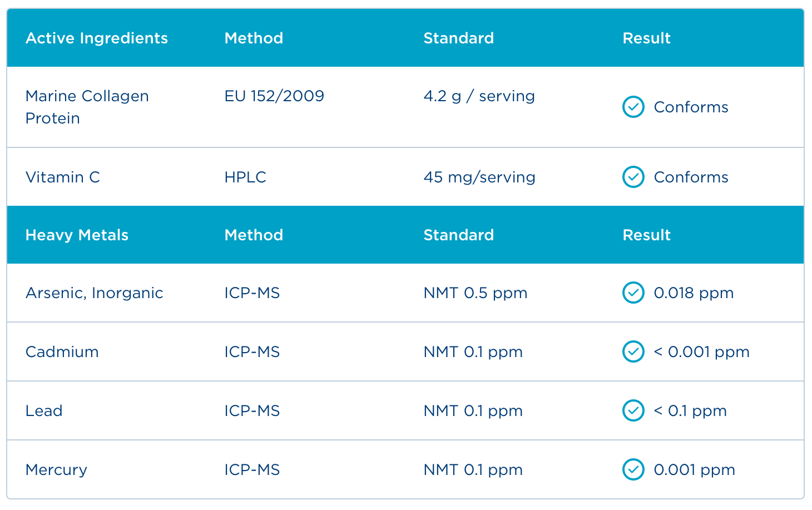The image size is (812, 510).
Task: Select the Arsenic, Inorganic row label
Action: (x=94, y=293)
